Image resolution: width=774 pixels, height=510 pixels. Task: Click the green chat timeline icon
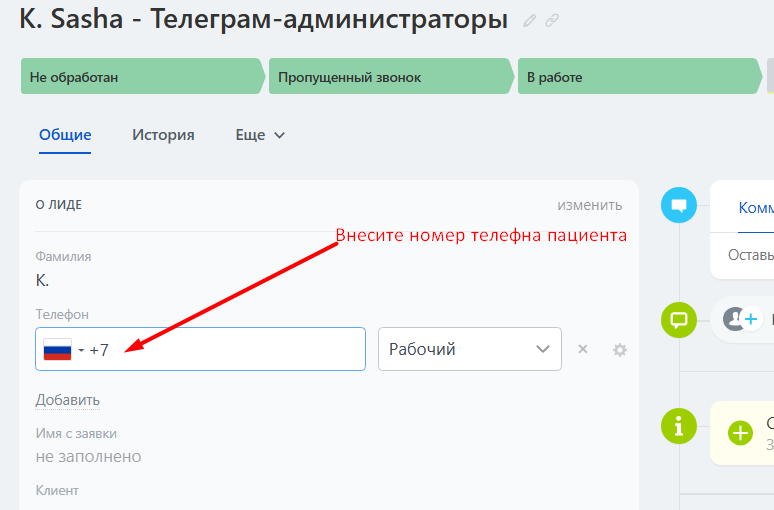tap(679, 320)
